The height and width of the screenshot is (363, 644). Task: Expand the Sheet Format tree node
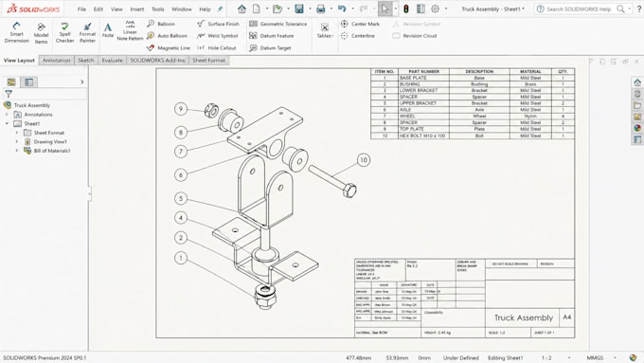coord(17,133)
